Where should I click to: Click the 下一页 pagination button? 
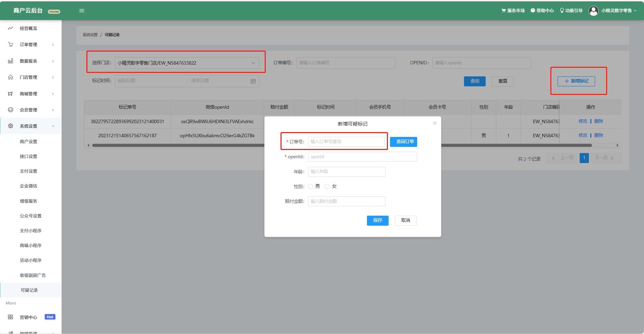(x=606, y=158)
